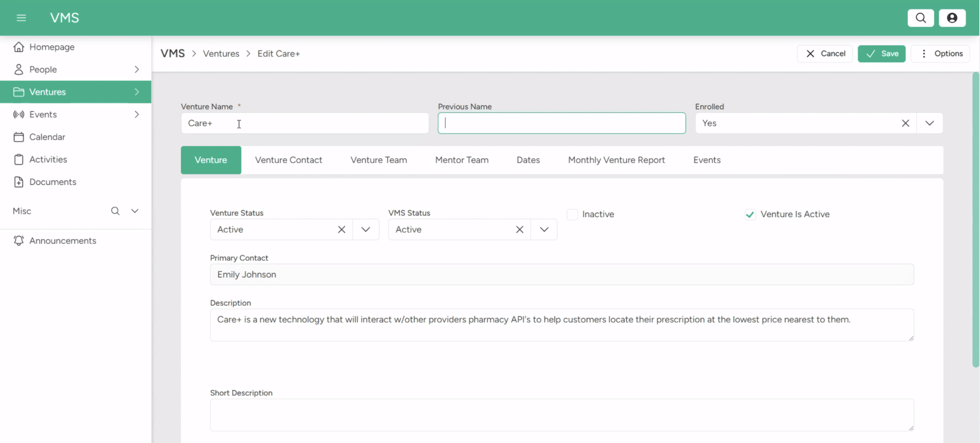The width and height of the screenshot is (980, 443).
Task: Open the hamburger navigation menu
Action: pyautogui.click(x=21, y=17)
